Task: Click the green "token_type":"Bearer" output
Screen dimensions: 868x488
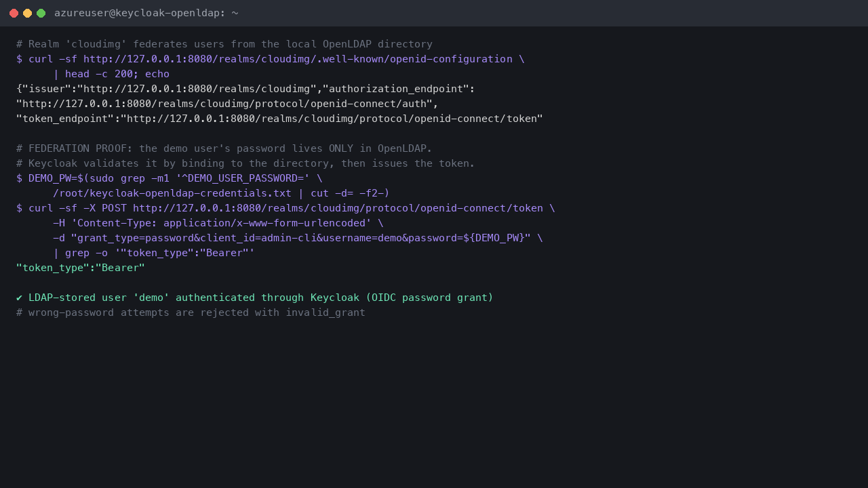Action: point(81,268)
